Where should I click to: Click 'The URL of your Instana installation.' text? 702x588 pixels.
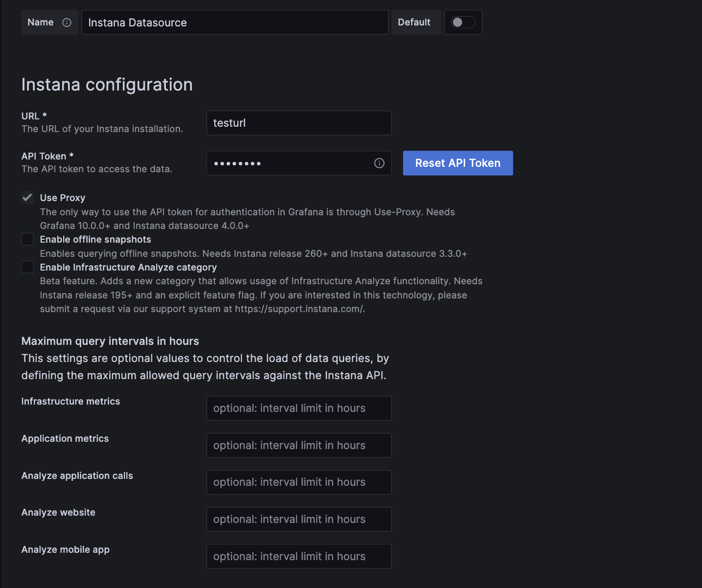102,129
